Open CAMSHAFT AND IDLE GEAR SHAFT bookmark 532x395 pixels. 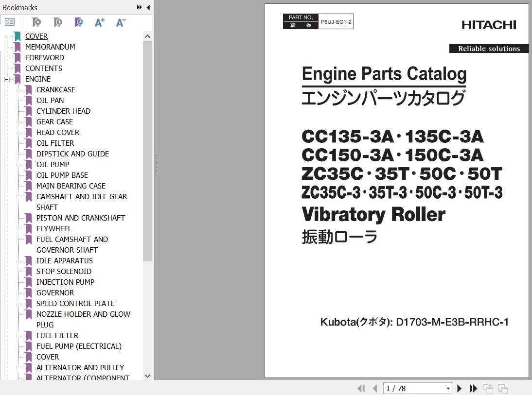point(81,202)
